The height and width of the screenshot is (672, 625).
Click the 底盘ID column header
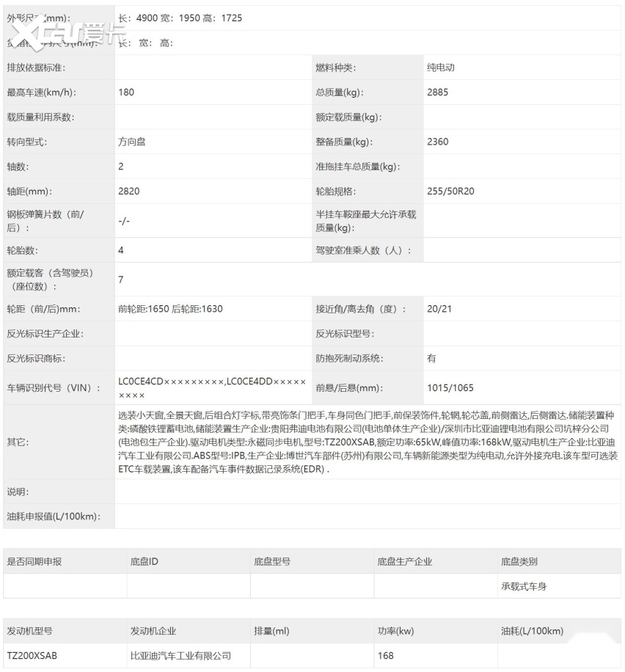(x=145, y=562)
